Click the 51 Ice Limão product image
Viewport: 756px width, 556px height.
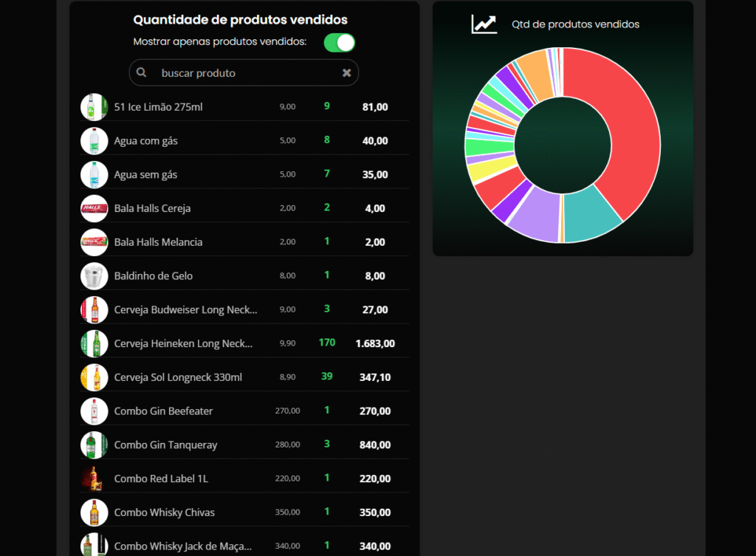point(94,107)
